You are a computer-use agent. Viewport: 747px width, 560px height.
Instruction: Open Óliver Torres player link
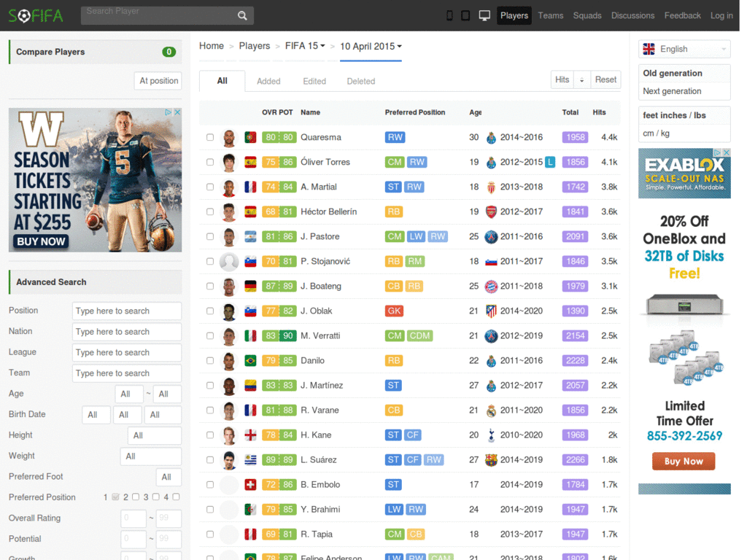pyautogui.click(x=325, y=162)
